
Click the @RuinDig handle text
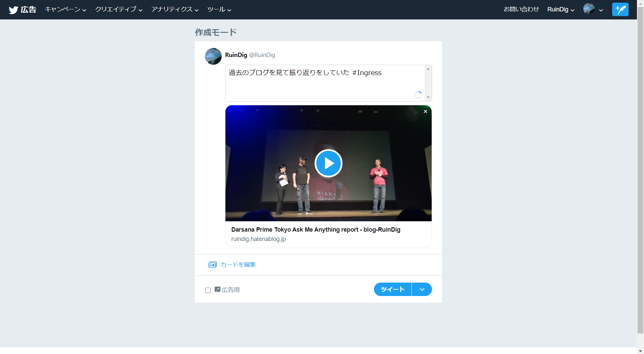pos(262,55)
